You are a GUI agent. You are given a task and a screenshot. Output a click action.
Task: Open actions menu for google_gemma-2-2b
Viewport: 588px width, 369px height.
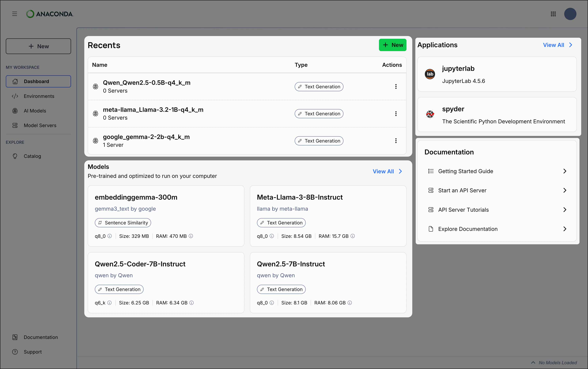coord(396,140)
